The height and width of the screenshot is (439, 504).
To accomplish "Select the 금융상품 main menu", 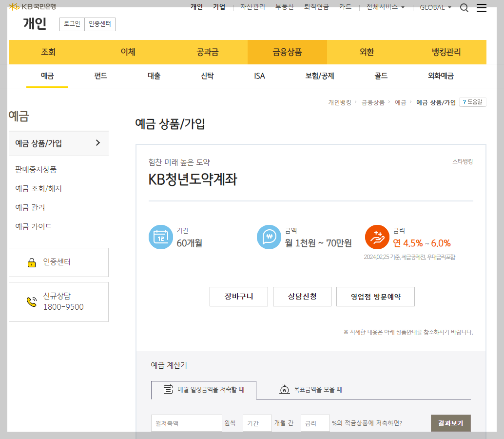I will click(x=288, y=52).
